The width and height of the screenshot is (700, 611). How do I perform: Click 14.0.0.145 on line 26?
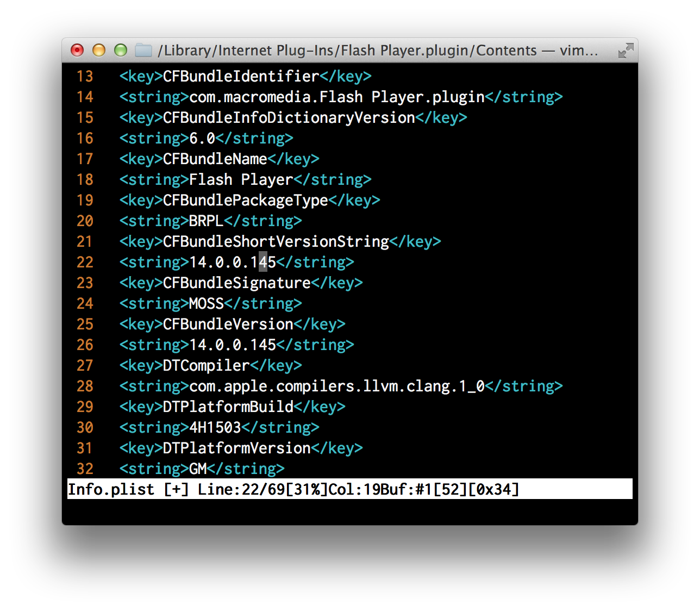point(233,345)
